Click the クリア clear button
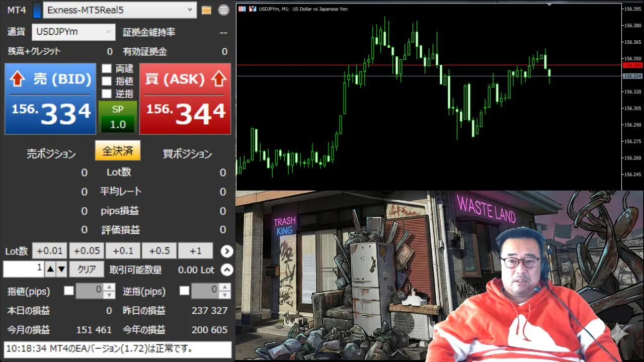The height and width of the screenshot is (362, 644). coord(87,269)
